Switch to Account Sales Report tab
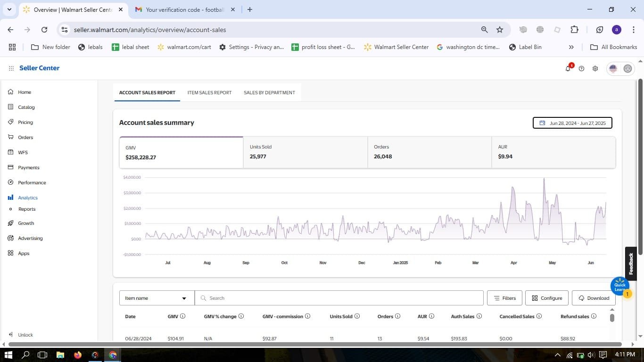Viewport: 644px width, 362px height. tap(147, 92)
